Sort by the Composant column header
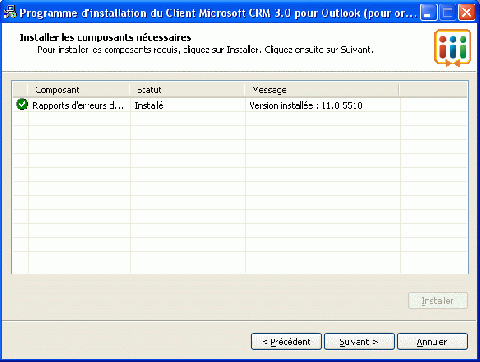Image resolution: width=480 pixels, height=362 pixels. (79, 90)
